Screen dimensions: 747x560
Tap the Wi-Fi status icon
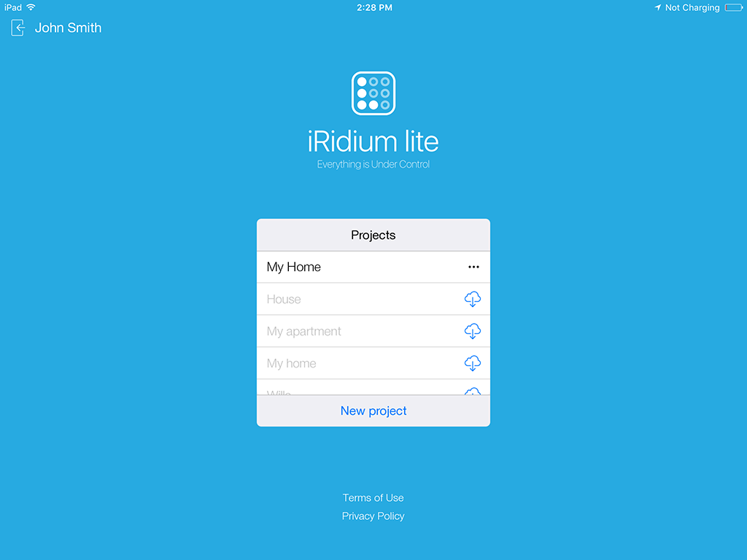pos(31,7)
